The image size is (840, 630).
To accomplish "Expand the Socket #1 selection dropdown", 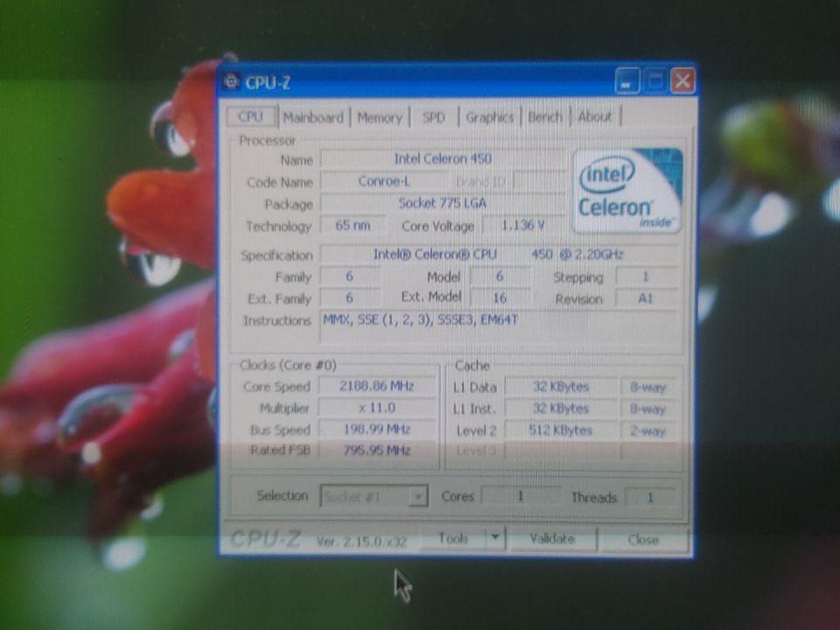I will coord(418,496).
